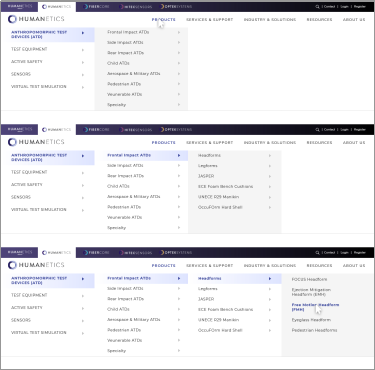375x370 pixels.
Task: Choose Ejection Mitigation Headform (EMH)
Action: click(311, 292)
